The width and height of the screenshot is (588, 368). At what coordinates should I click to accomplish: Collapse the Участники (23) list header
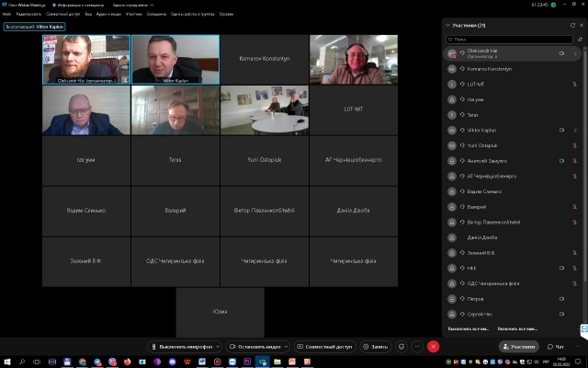click(x=447, y=25)
